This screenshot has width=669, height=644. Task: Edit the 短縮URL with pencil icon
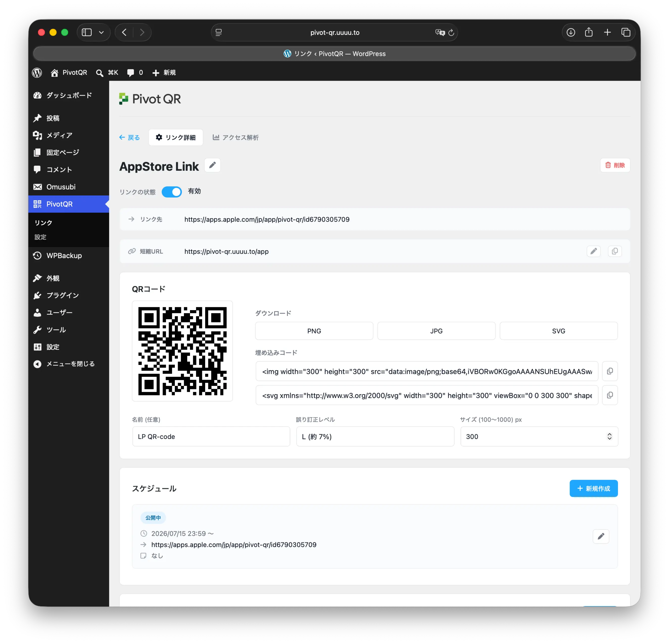point(593,251)
